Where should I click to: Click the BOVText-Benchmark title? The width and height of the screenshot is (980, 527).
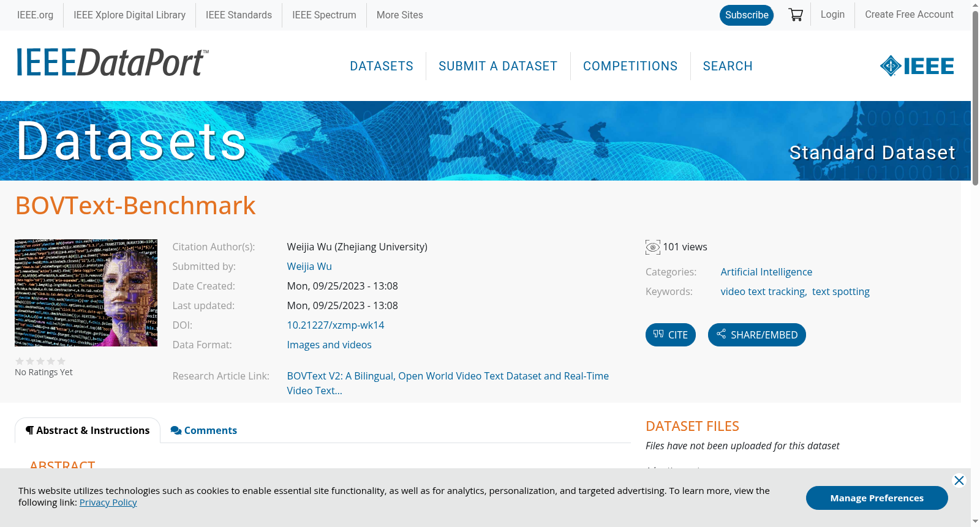(135, 206)
